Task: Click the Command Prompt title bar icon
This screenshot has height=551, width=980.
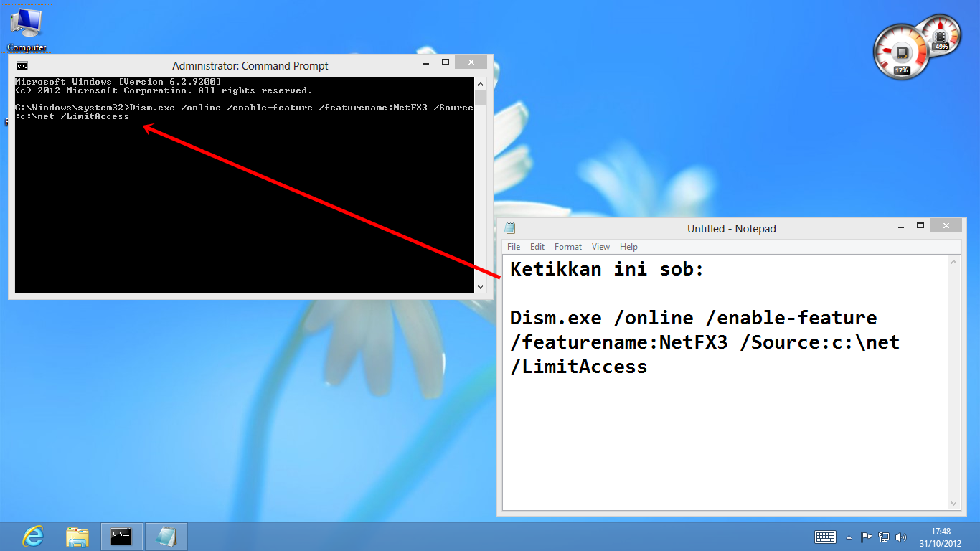Action: 22,65
